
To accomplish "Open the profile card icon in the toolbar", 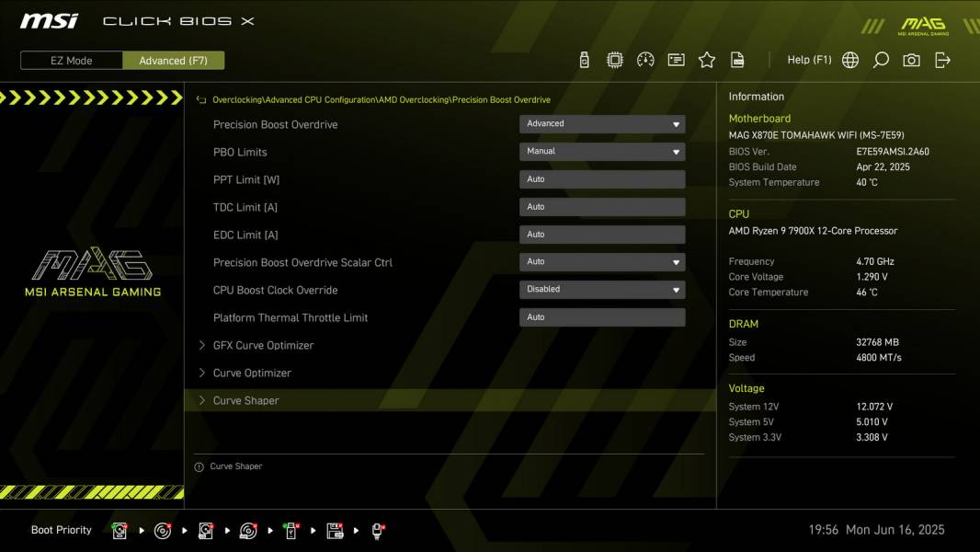I will tap(676, 60).
